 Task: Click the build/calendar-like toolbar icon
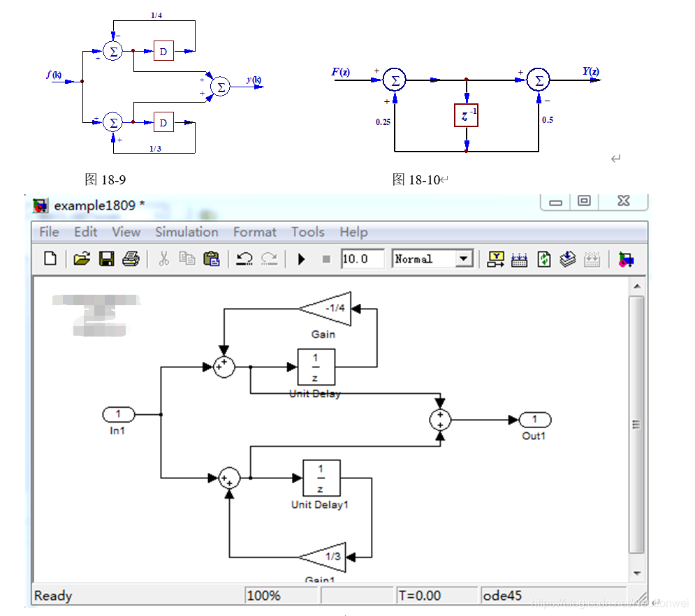pyautogui.click(x=519, y=259)
